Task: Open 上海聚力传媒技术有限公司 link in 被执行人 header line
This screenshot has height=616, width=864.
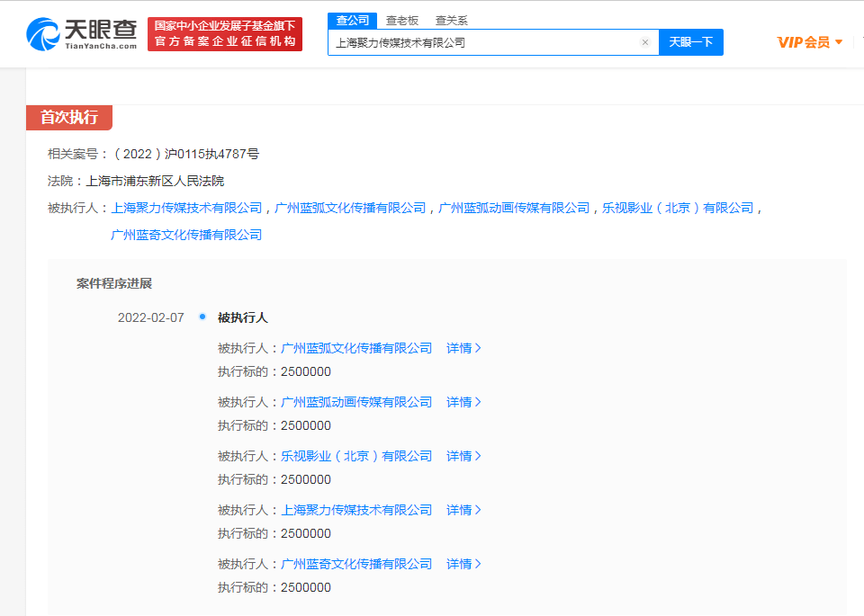Action: [x=187, y=208]
